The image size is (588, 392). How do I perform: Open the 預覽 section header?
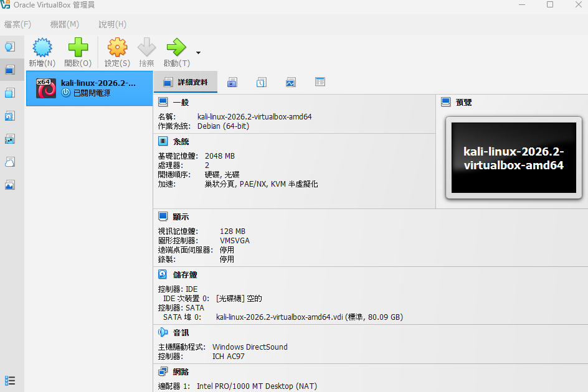pyautogui.click(x=463, y=102)
